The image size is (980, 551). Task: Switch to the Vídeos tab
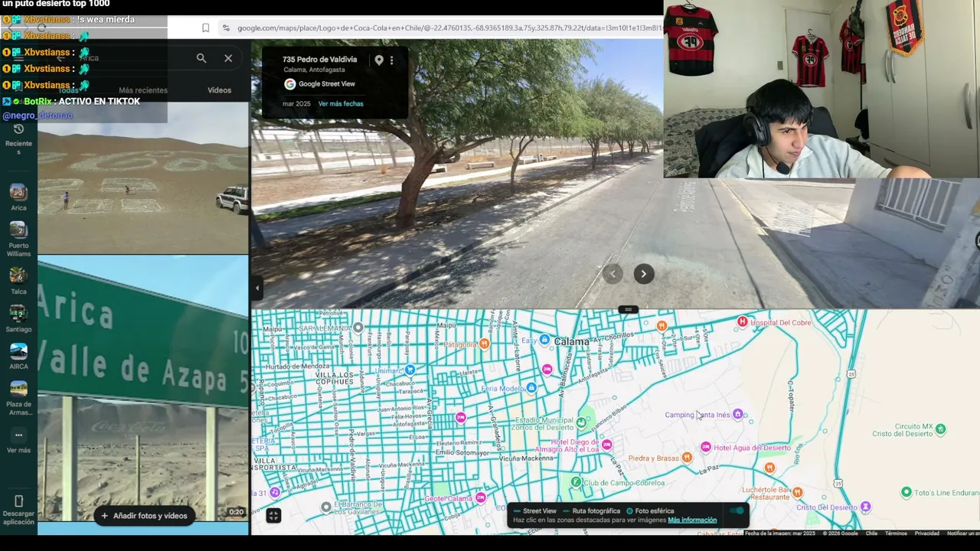coord(219,90)
